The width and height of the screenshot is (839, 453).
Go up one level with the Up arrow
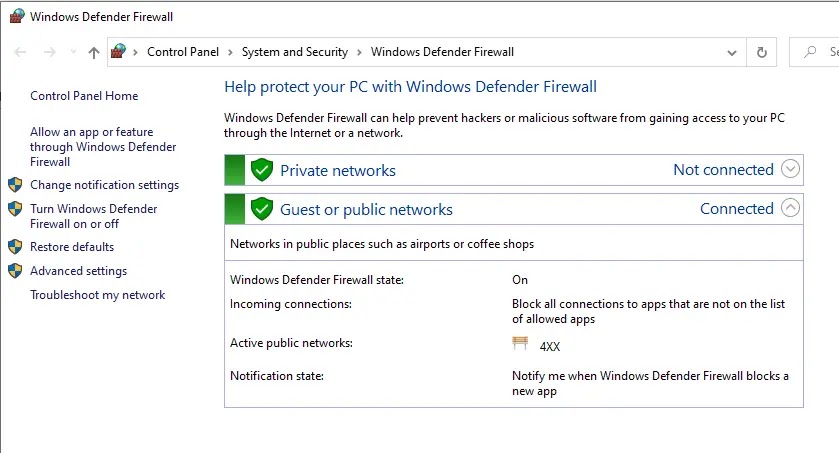pos(94,52)
